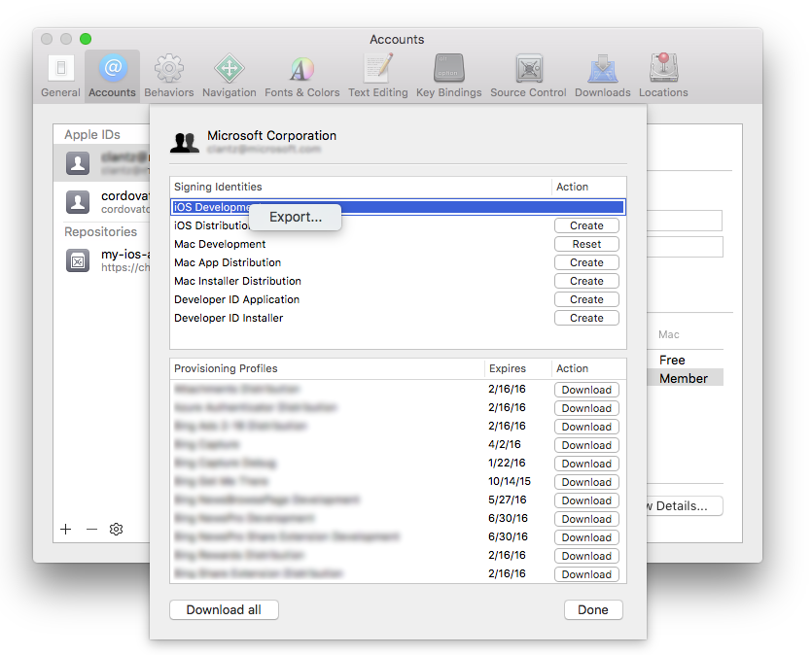The image size is (812, 655).
Task: Open the Downloads preferences icon
Action: tap(602, 68)
